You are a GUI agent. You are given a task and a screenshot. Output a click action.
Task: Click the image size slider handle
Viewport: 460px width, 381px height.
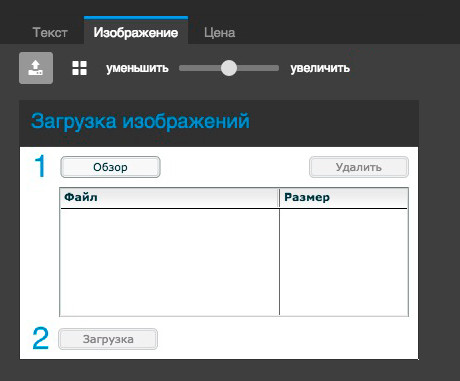[229, 68]
